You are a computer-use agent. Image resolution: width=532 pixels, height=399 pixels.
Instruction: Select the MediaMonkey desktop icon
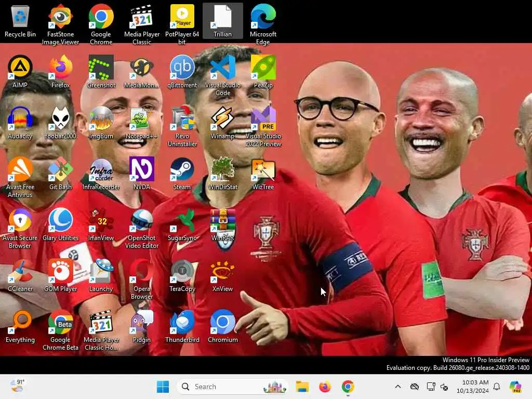[x=142, y=72]
